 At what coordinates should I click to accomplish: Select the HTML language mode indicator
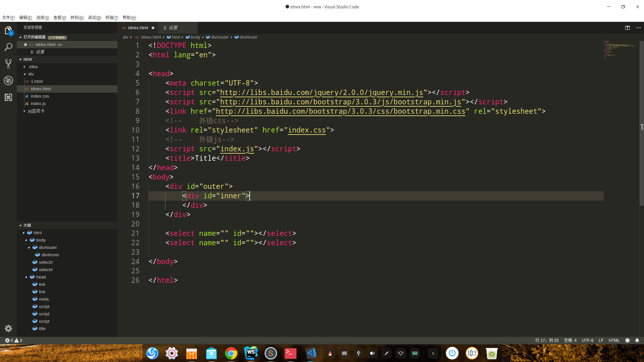(x=614, y=340)
